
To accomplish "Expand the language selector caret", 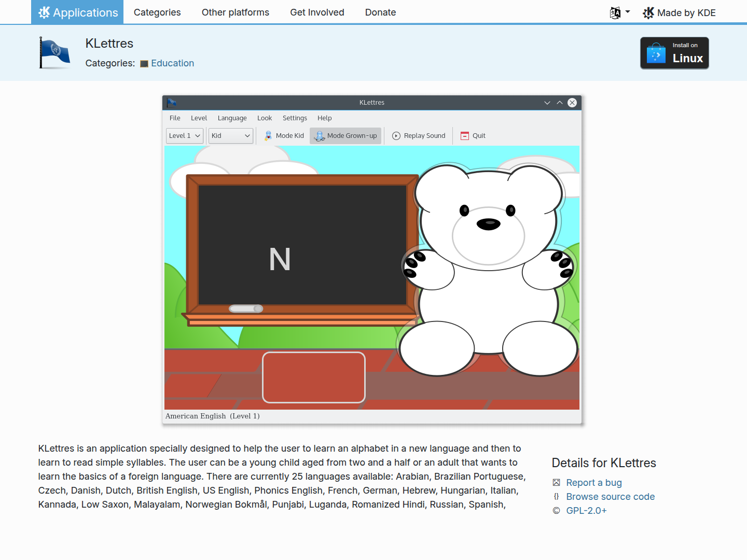I will point(628,11).
